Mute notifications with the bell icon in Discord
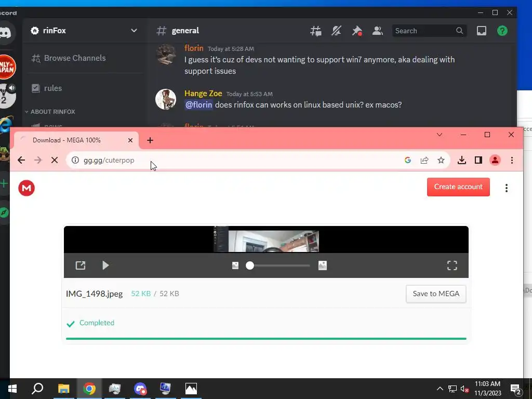532x399 pixels. click(336, 31)
